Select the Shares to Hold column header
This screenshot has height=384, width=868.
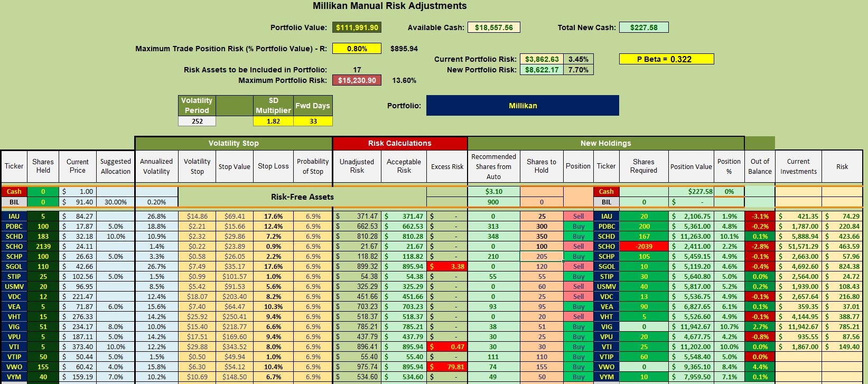542,166
